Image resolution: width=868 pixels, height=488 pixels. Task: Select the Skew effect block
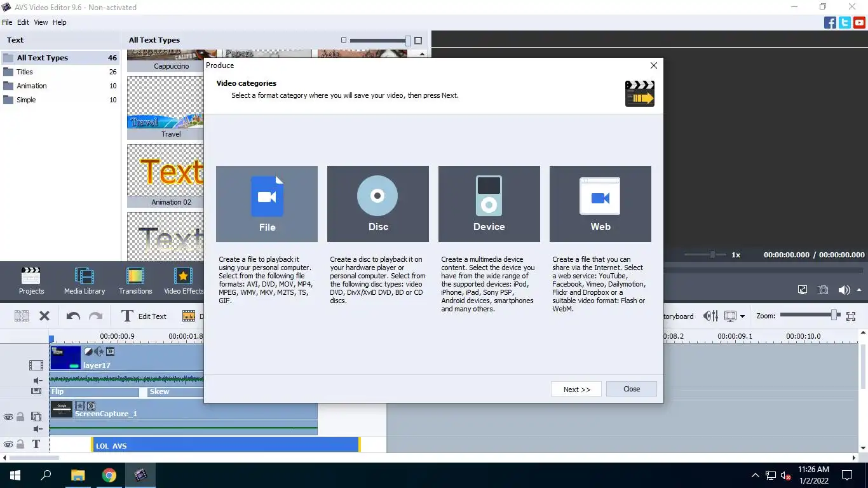(175, 392)
